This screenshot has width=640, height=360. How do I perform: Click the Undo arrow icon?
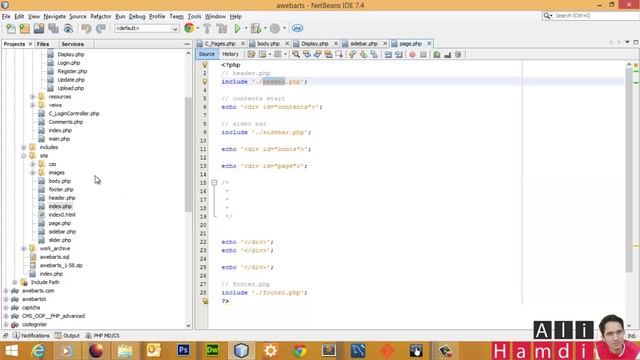tap(86, 29)
